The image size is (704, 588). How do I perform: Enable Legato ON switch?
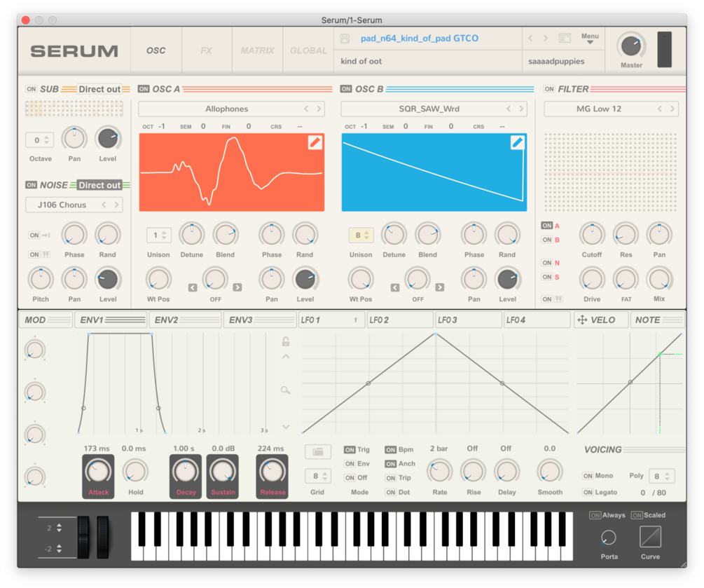click(588, 492)
